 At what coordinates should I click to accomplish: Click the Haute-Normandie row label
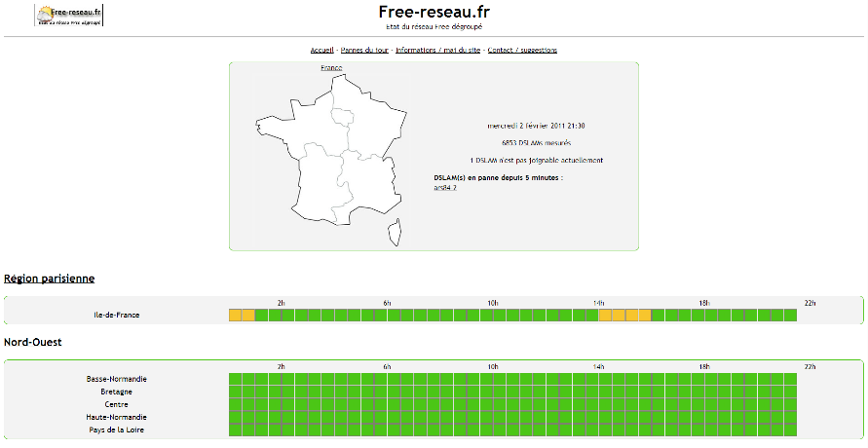pos(116,417)
